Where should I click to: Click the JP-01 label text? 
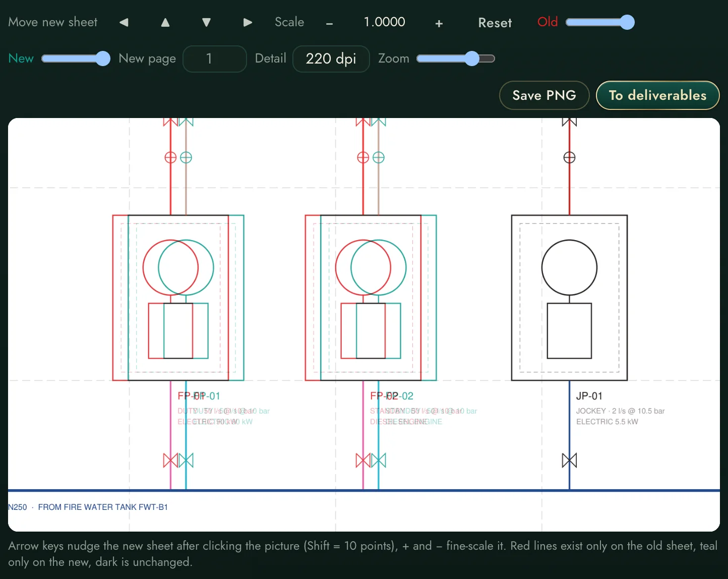tap(589, 396)
